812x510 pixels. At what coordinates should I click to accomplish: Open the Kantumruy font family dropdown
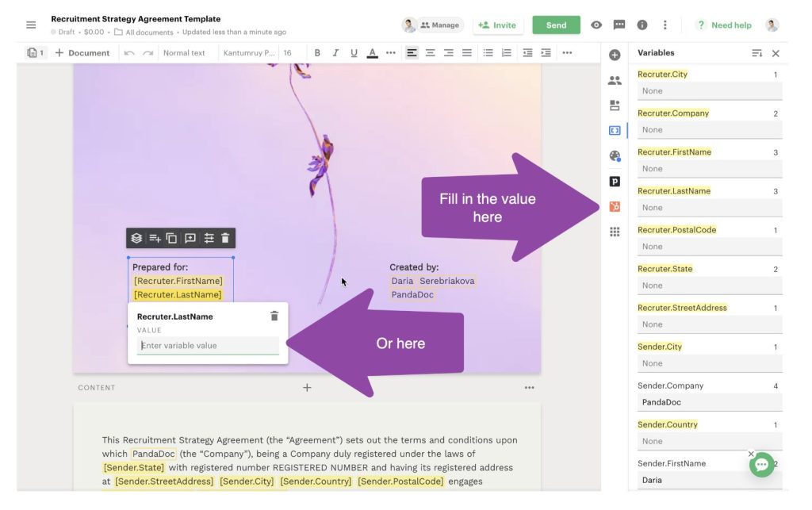(x=248, y=53)
